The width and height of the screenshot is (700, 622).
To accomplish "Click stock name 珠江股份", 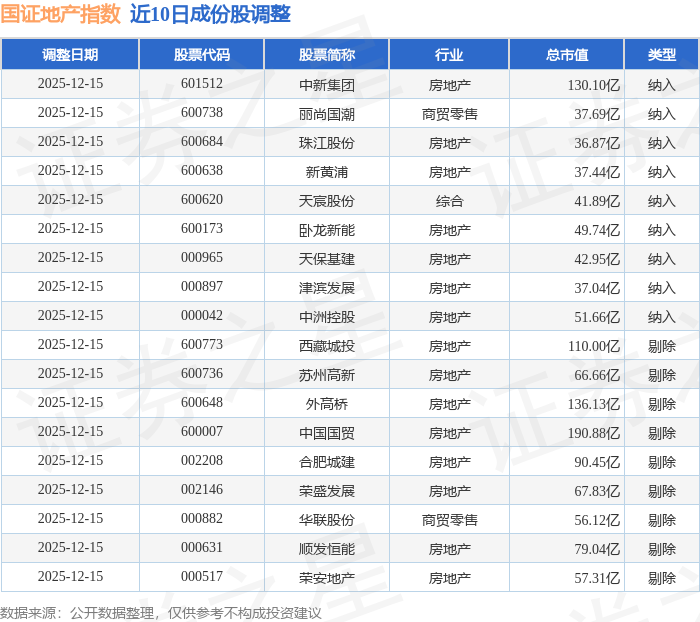I will (327, 143).
